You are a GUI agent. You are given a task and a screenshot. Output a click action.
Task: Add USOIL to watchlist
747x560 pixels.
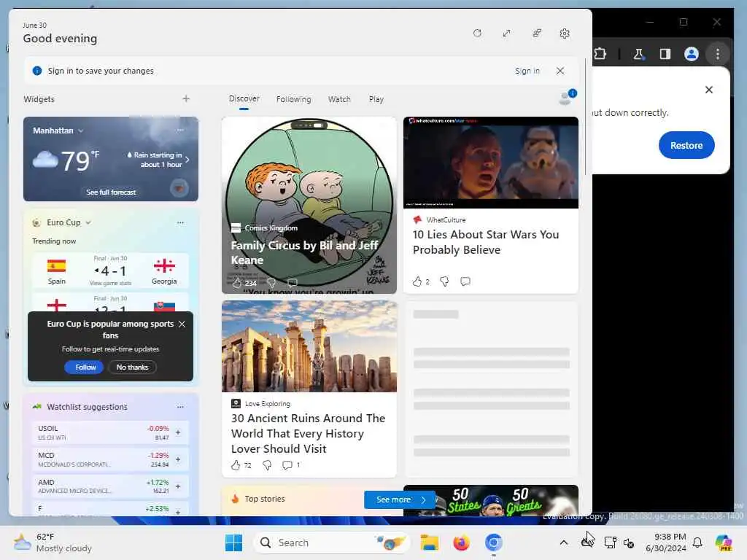pyautogui.click(x=178, y=432)
